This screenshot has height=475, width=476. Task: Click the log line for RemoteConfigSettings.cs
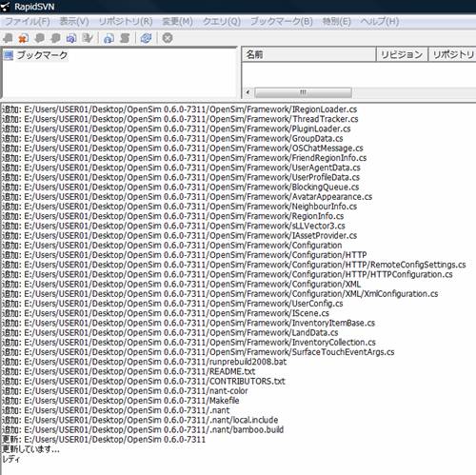(x=234, y=265)
